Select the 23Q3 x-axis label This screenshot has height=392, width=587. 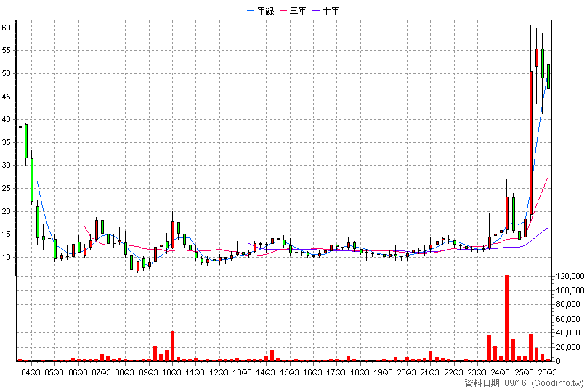(x=477, y=372)
